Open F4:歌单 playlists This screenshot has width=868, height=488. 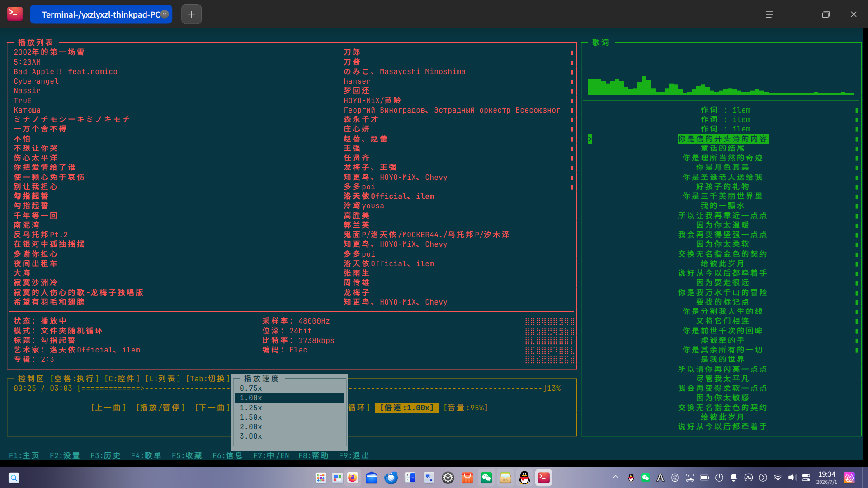point(146,455)
